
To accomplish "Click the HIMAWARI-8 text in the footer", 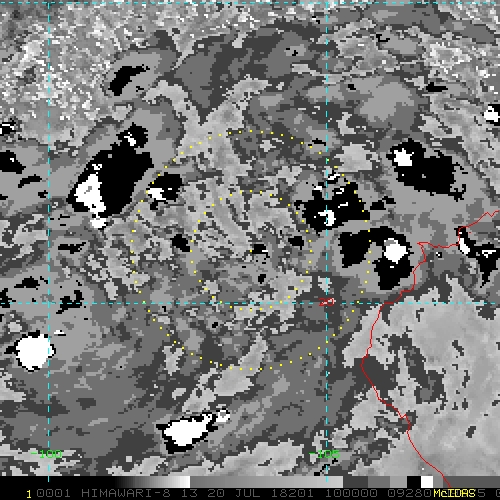I will 126,493.
